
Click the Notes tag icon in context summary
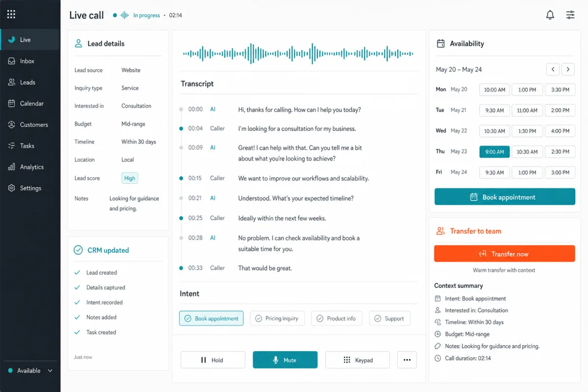[x=438, y=346]
